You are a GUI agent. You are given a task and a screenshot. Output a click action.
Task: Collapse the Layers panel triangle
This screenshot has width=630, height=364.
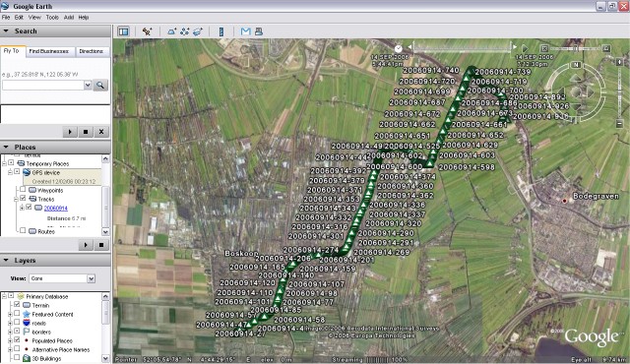pos(6,260)
